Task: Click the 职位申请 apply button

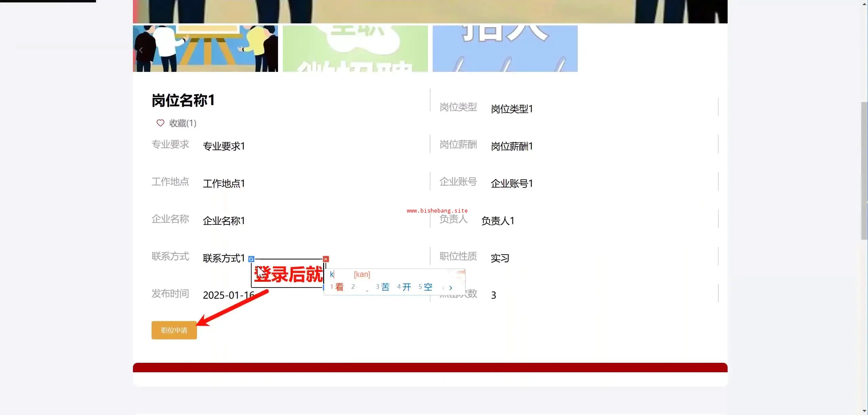Action: point(174,330)
